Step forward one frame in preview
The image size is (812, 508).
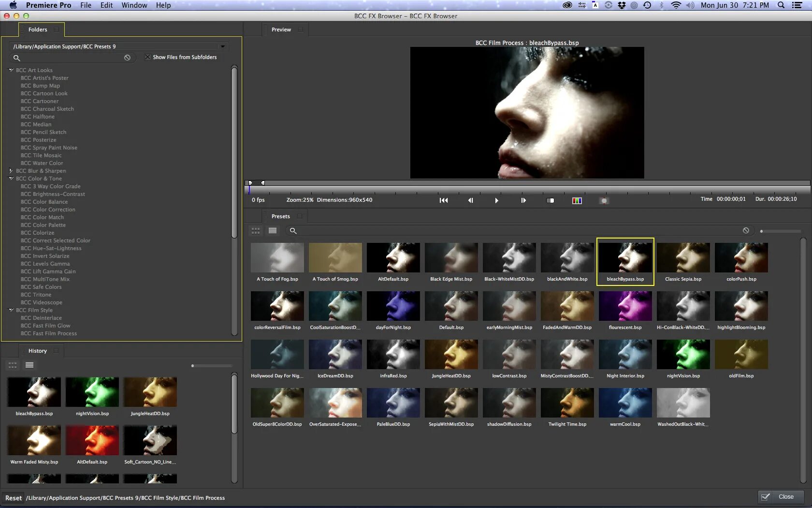click(523, 200)
